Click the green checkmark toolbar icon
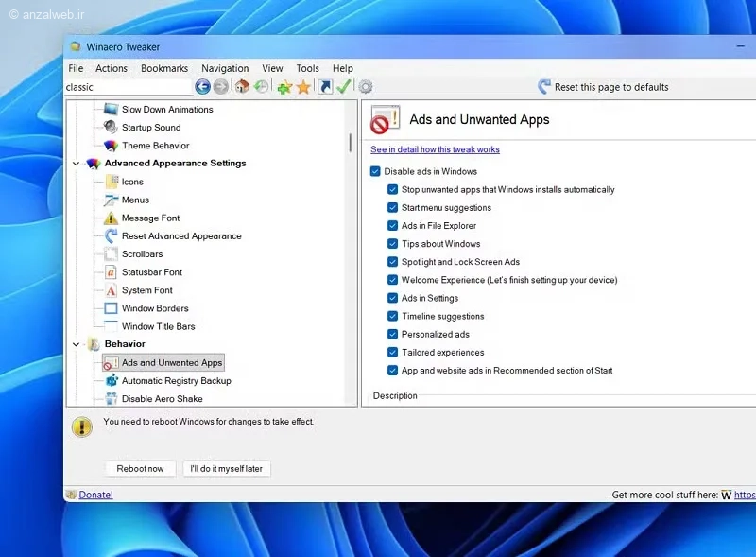The image size is (756, 557). (x=344, y=87)
